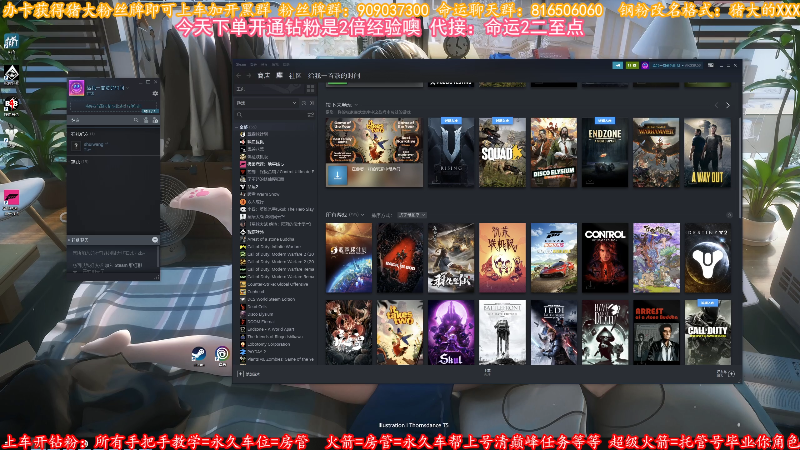800x450 pixels.
Task: Open Destiny 2 game cover in grid
Action: coord(707,258)
